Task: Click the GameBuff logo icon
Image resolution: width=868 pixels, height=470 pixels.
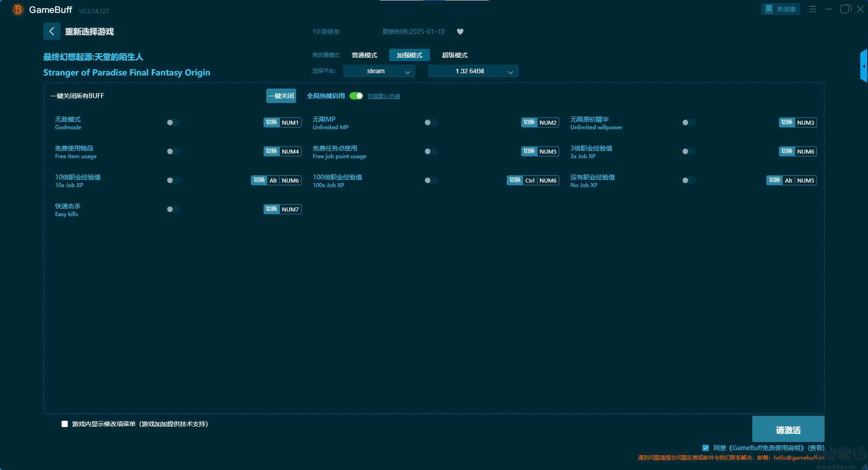Action: (x=18, y=9)
